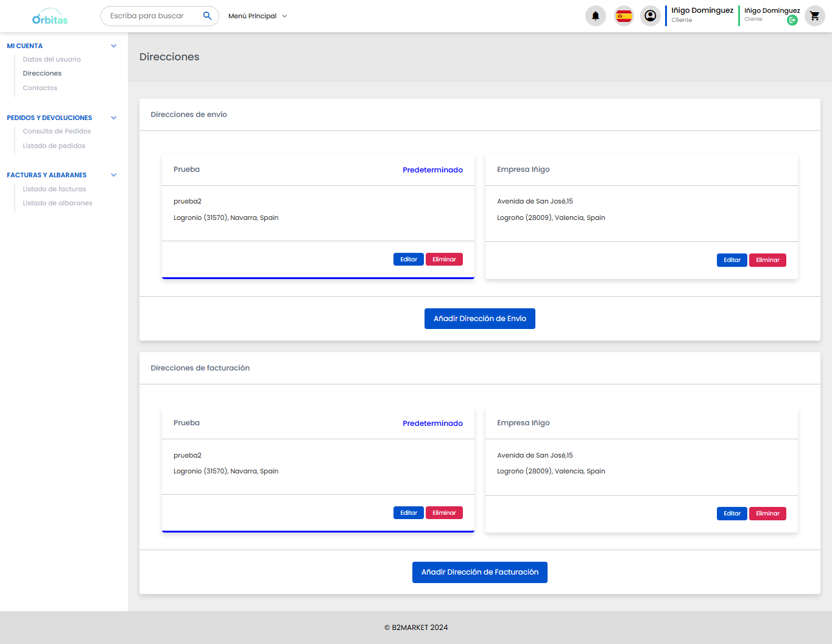Click the Orbitas logo
The height and width of the screenshot is (644, 832).
pos(50,17)
